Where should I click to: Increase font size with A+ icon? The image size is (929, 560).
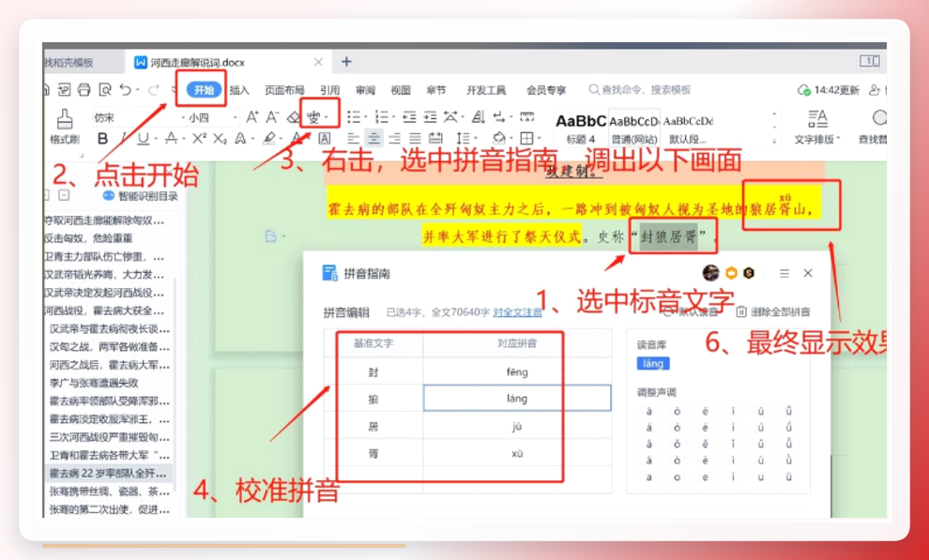(252, 116)
